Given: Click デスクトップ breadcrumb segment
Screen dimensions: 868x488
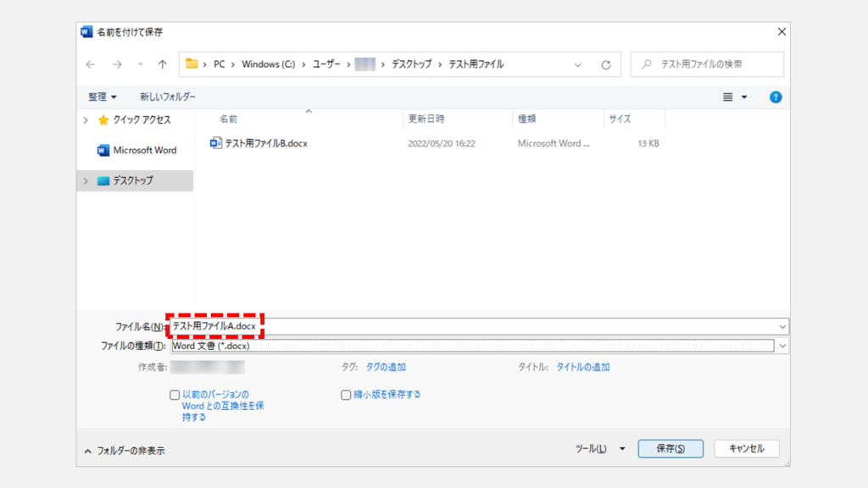Looking at the screenshot, I should coord(411,64).
